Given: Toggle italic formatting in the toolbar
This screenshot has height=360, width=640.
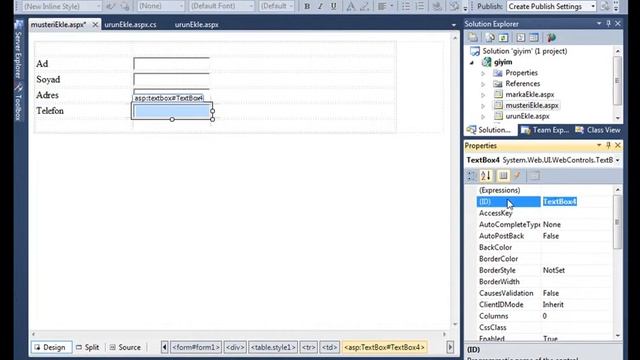Looking at the screenshot, I should (x=320, y=6).
